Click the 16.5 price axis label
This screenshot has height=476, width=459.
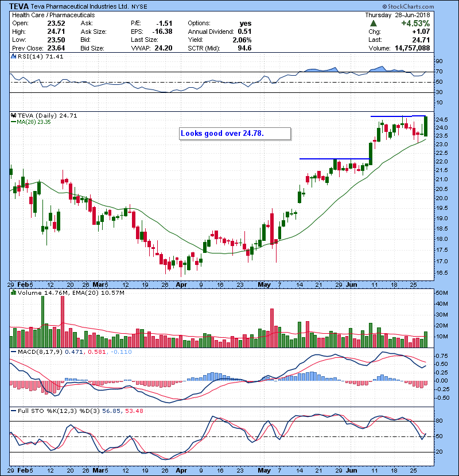tap(441, 273)
